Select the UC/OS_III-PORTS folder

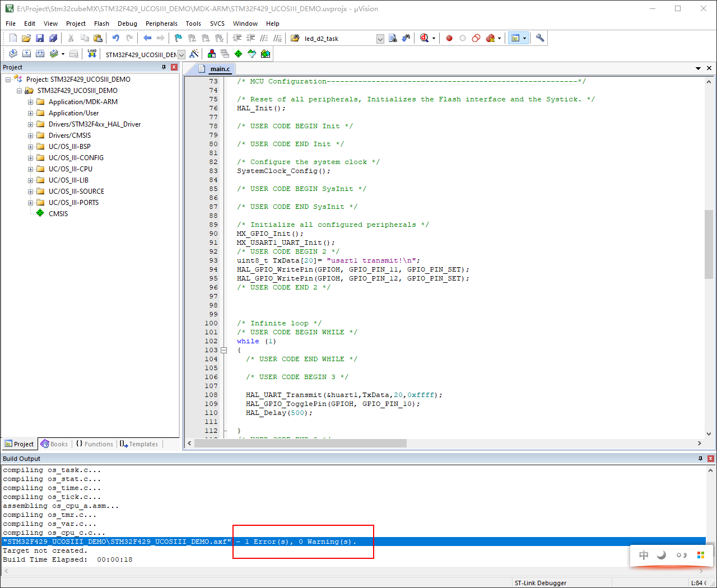[x=73, y=203]
